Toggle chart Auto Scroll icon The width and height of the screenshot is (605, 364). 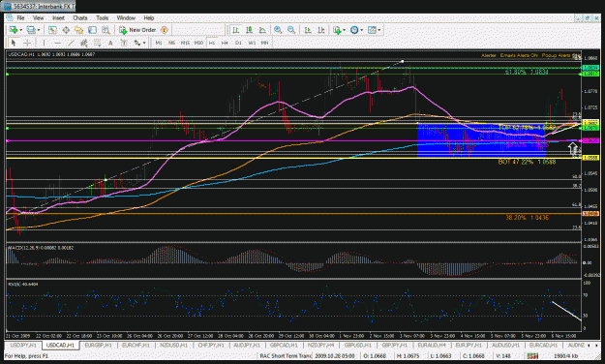coord(308,30)
